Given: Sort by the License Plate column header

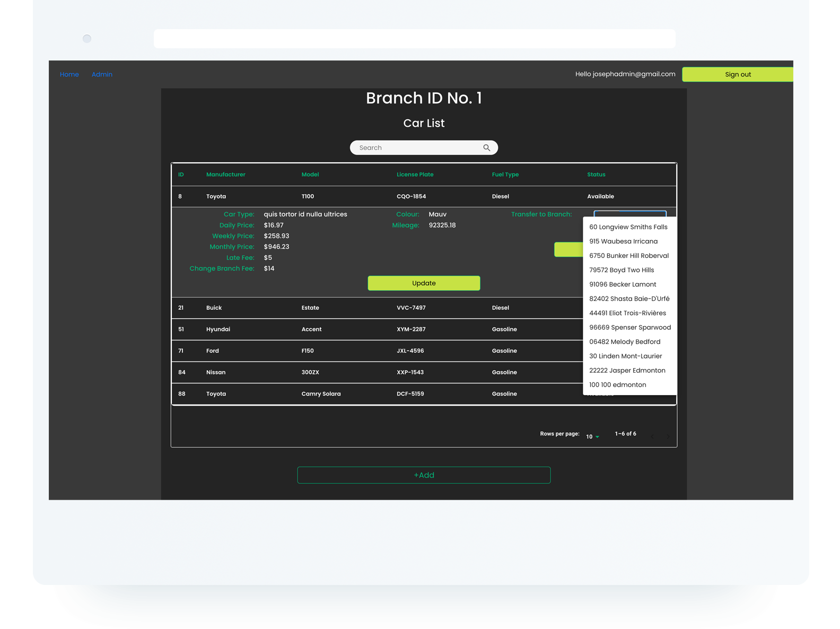Looking at the screenshot, I should tap(415, 174).
